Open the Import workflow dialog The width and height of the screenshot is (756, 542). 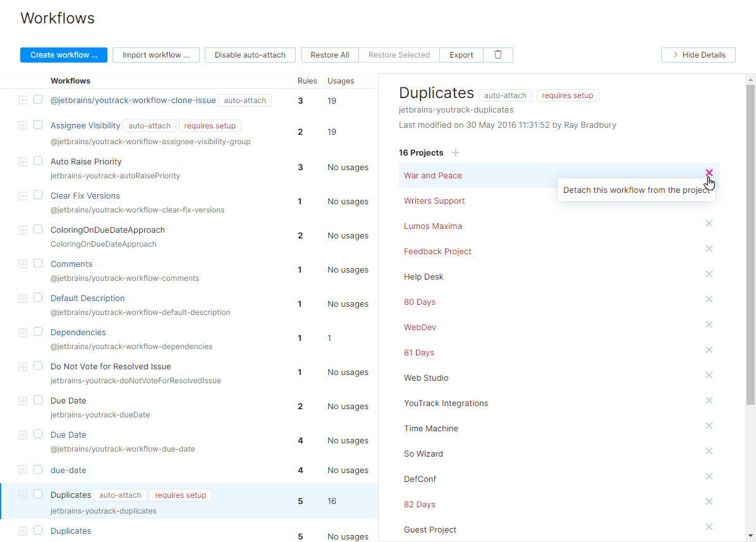[x=155, y=55]
